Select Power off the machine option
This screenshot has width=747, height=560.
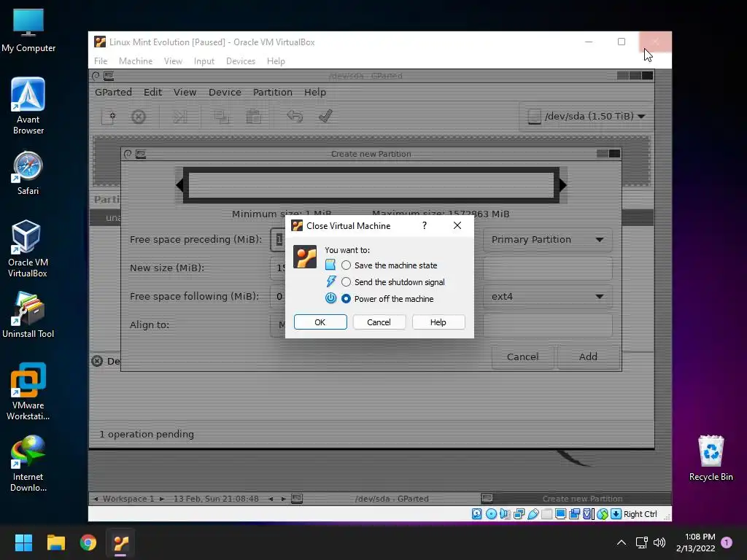[x=346, y=298]
